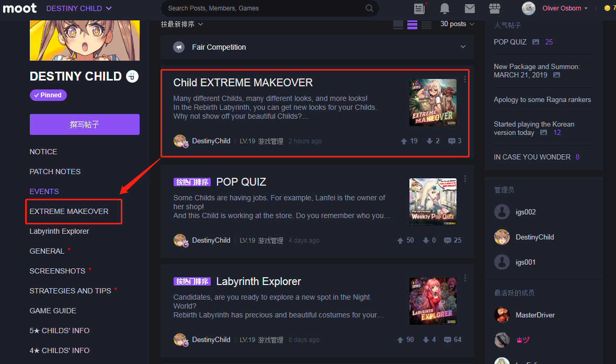Viewport: 616px width, 364px height.
Task: Downvote the Labyrinth Explorer post
Action: [426, 340]
